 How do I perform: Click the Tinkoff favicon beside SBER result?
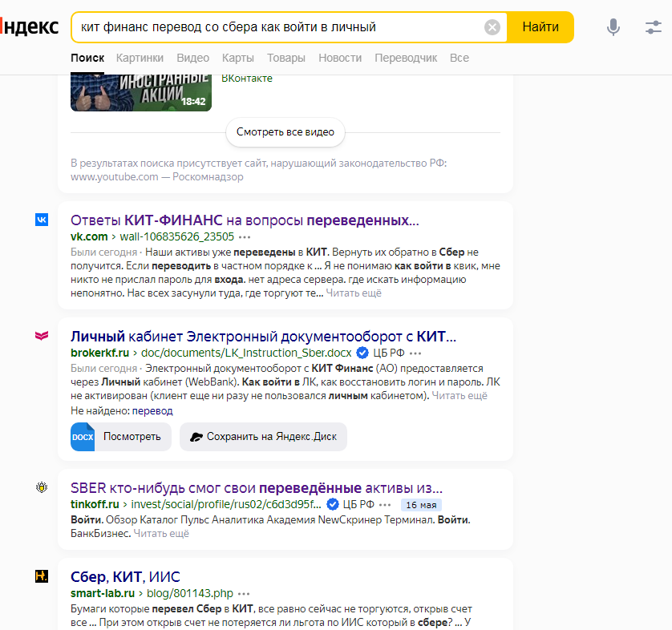tap(42, 487)
